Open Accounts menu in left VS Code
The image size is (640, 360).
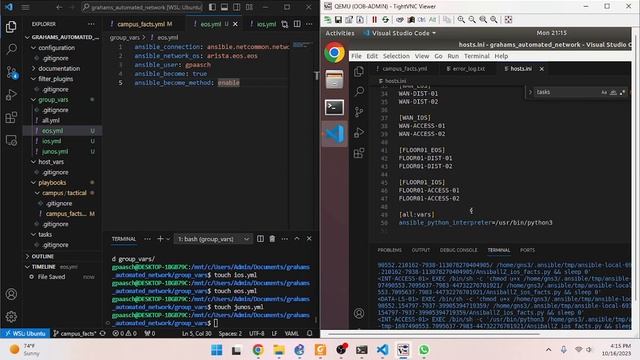[x=11, y=294]
